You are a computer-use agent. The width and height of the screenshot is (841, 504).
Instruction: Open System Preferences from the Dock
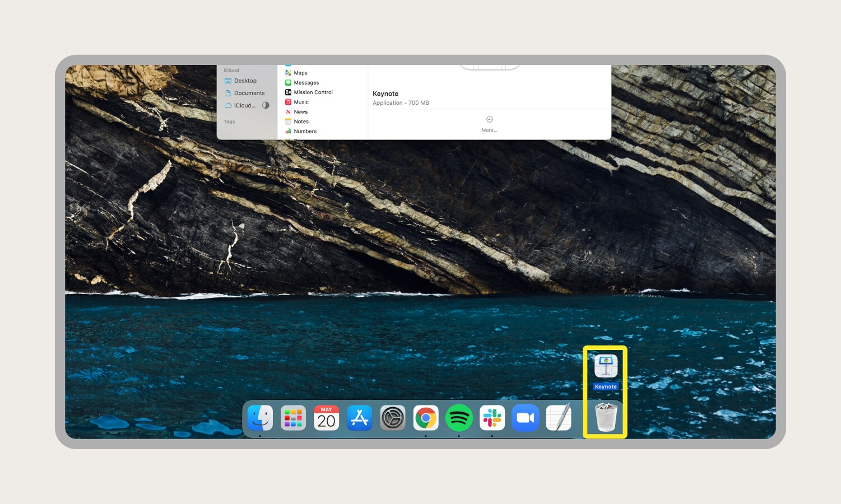pos(393,418)
